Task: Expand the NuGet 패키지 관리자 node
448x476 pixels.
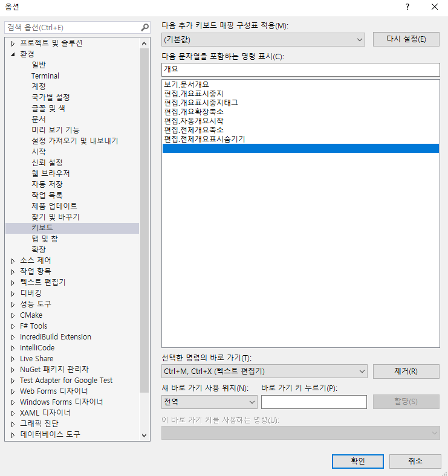Action: click(13, 370)
